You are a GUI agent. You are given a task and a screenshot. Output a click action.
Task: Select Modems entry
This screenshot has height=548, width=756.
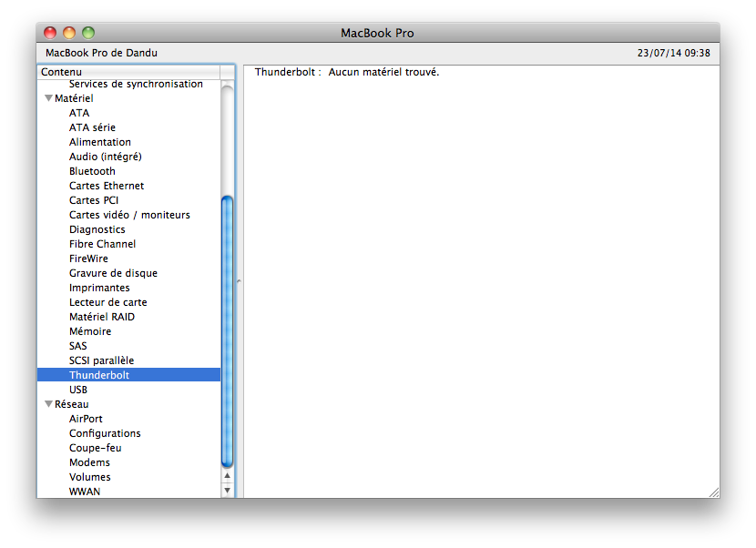89,462
